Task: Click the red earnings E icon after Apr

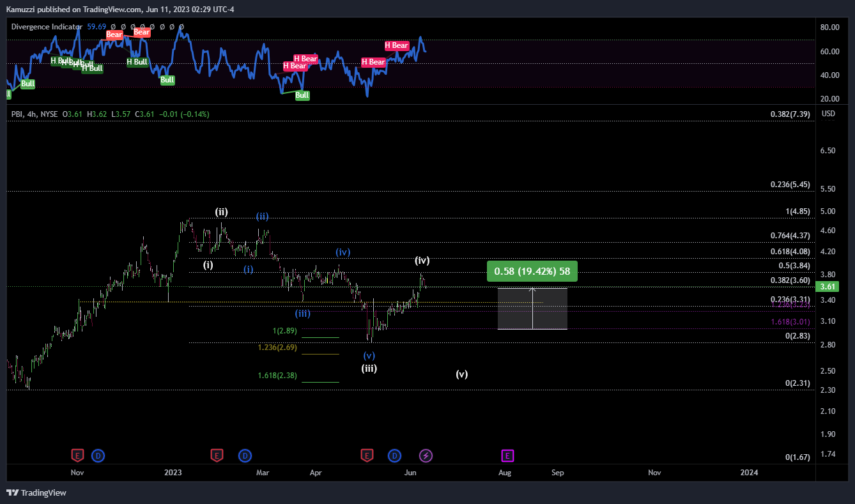Action: pyautogui.click(x=367, y=455)
